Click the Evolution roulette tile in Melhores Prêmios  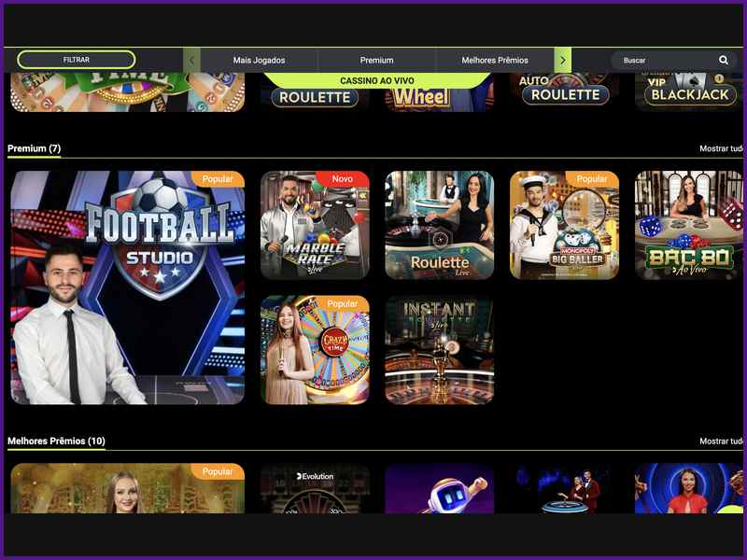point(315,488)
